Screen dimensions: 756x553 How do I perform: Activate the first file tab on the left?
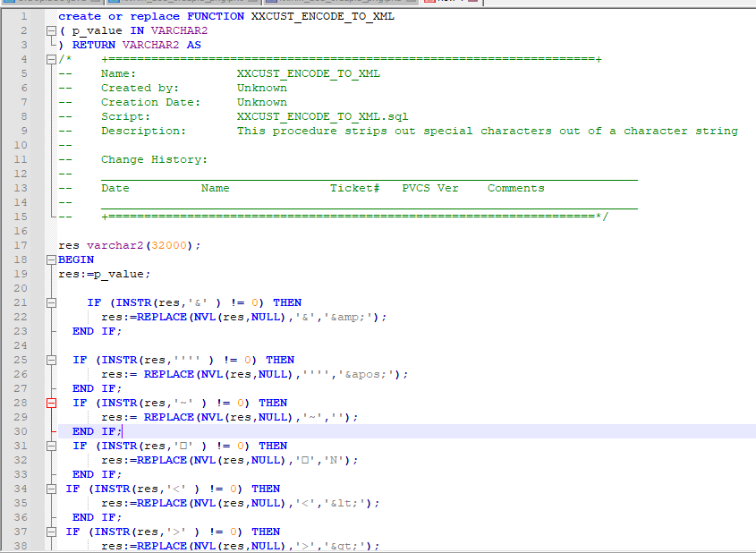(x=49, y=4)
